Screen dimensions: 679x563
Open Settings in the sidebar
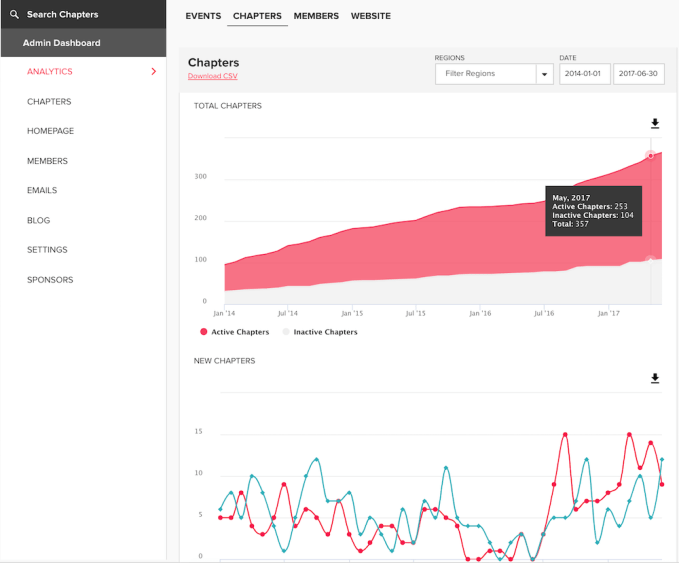[47, 250]
